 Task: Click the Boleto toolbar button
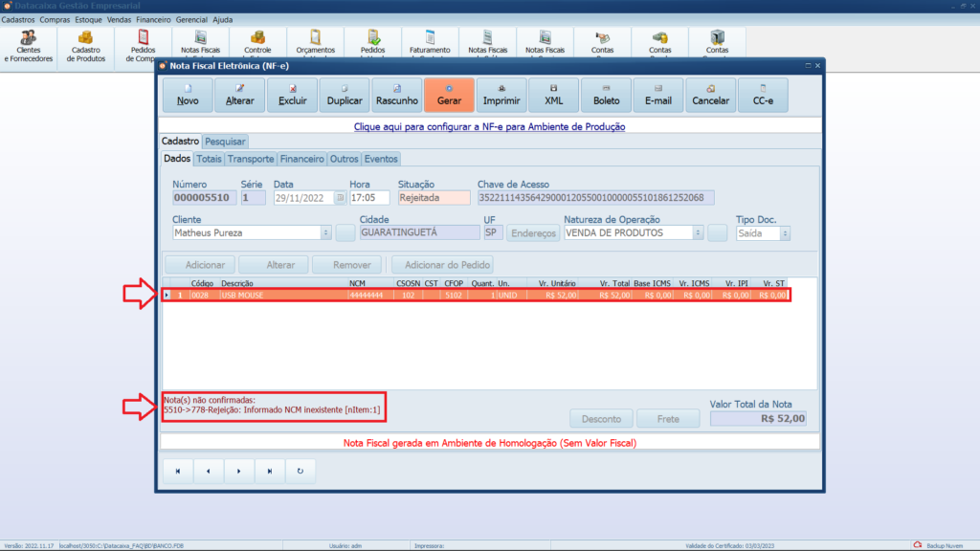pos(606,96)
